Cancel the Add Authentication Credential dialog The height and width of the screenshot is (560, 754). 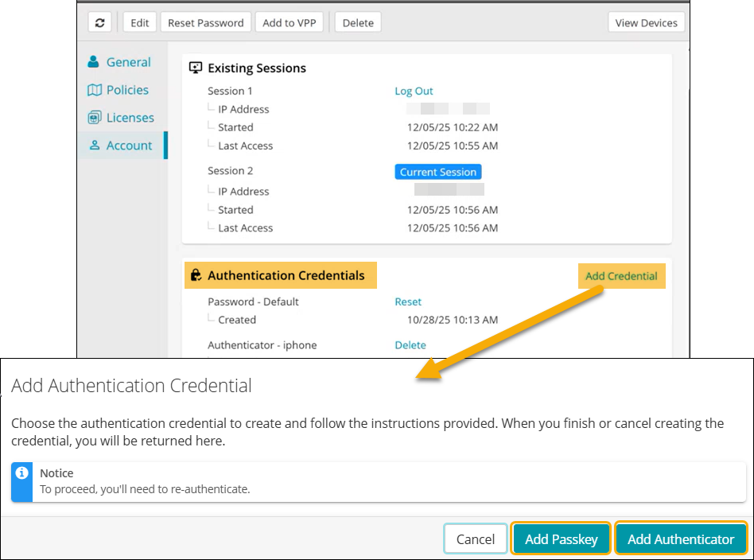pos(475,539)
